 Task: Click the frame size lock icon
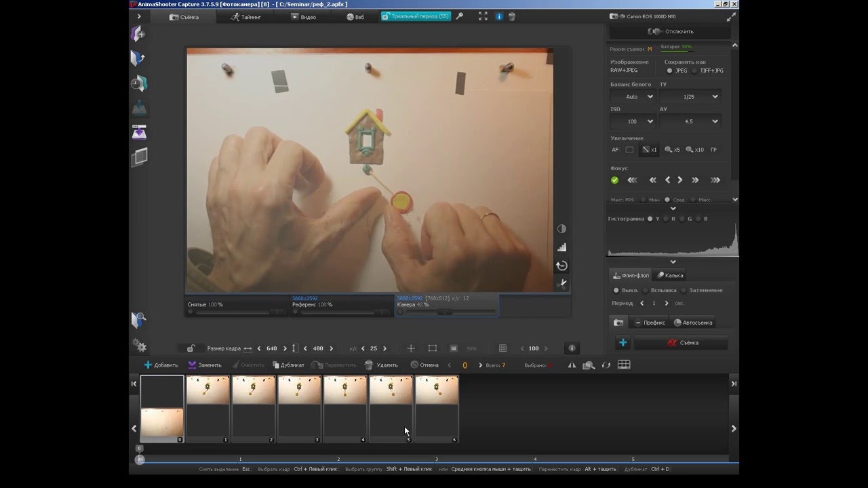click(191, 348)
